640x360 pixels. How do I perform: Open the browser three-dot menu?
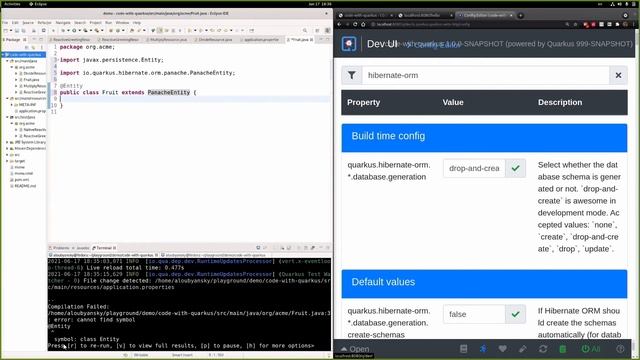pyautogui.click(x=633, y=24)
